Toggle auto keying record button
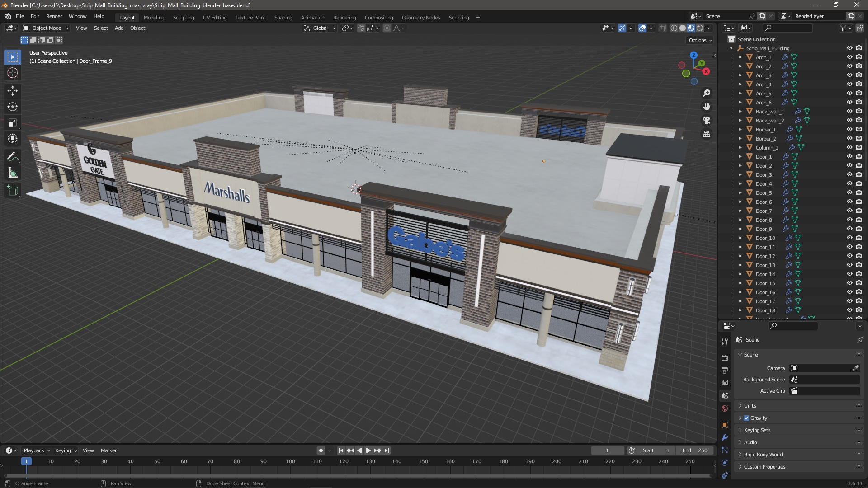Image resolution: width=868 pixels, height=488 pixels. point(321,450)
